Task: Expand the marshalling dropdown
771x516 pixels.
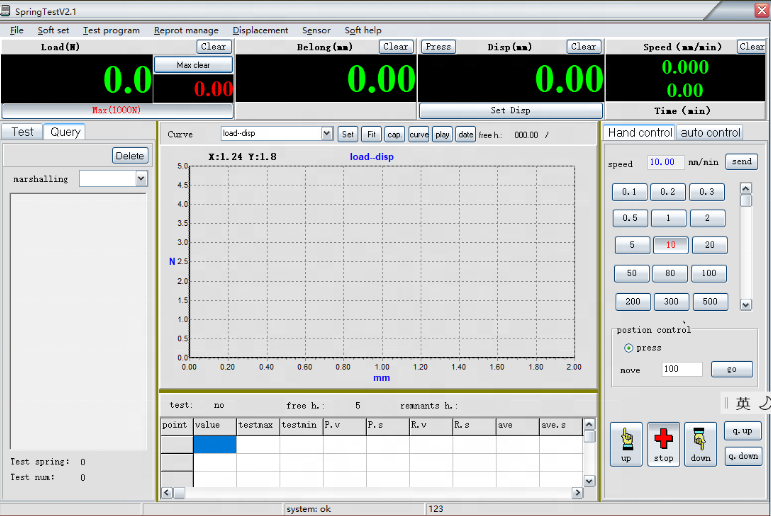Action: pyautogui.click(x=141, y=179)
